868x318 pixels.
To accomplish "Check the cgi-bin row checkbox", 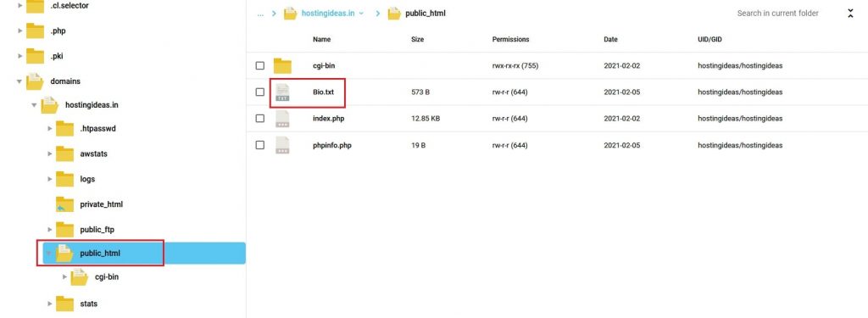I will (x=260, y=66).
